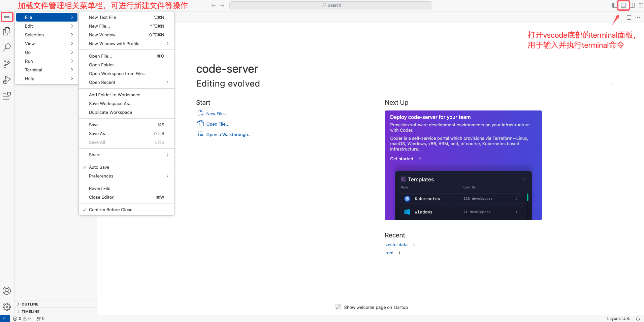Click the Search command center field

pos(331,5)
